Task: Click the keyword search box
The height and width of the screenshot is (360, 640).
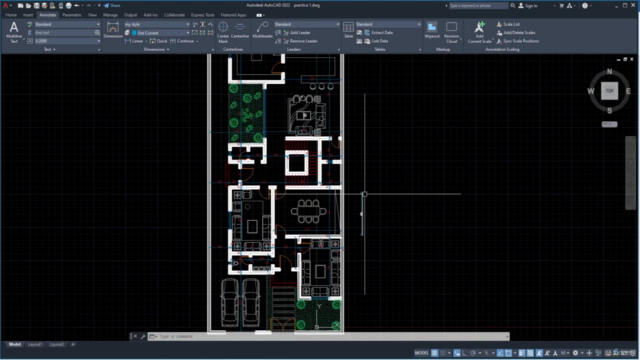Action: click(x=478, y=6)
